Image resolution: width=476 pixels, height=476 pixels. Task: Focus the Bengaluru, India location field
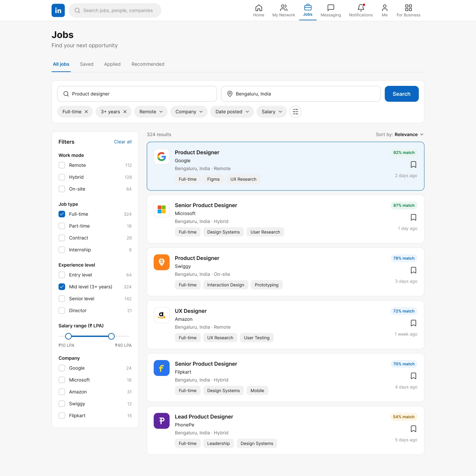[x=301, y=94]
